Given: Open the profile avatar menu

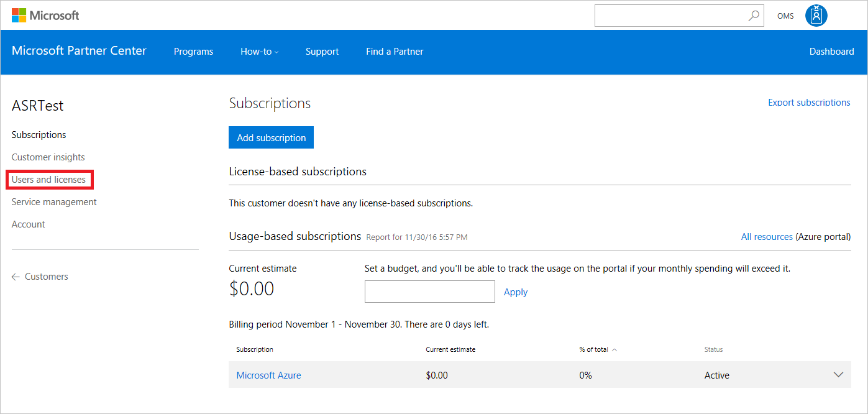Looking at the screenshot, I should coord(816,15).
